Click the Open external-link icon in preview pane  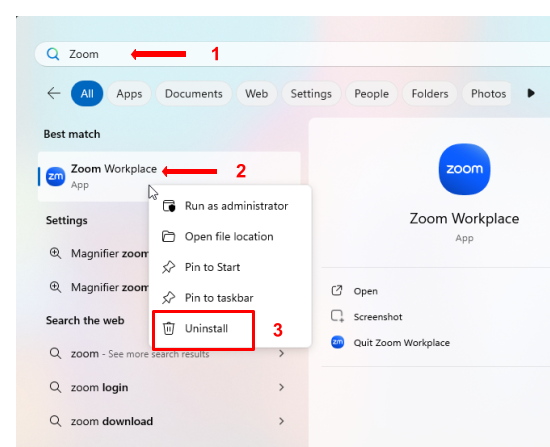point(337,291)
